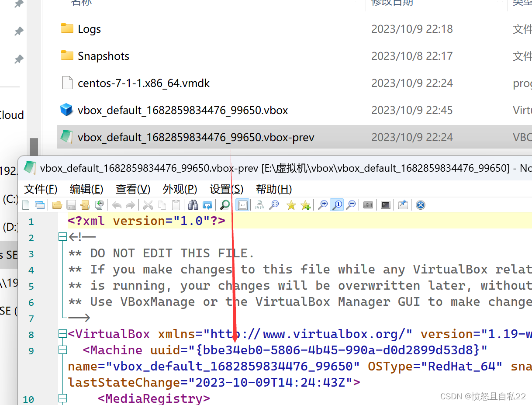Open the Snapshots folder in Explorer
The width and height of the screenshot is (532, 405).
coord(104,56)
